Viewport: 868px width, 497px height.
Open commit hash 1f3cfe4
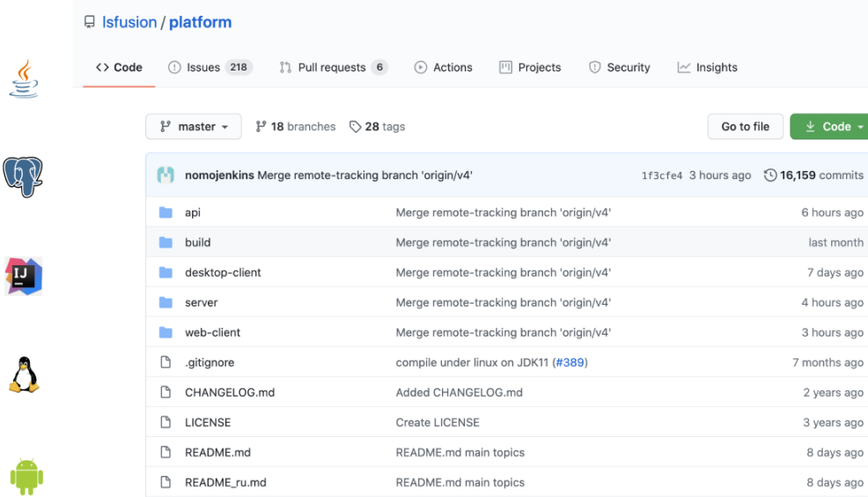661,175
